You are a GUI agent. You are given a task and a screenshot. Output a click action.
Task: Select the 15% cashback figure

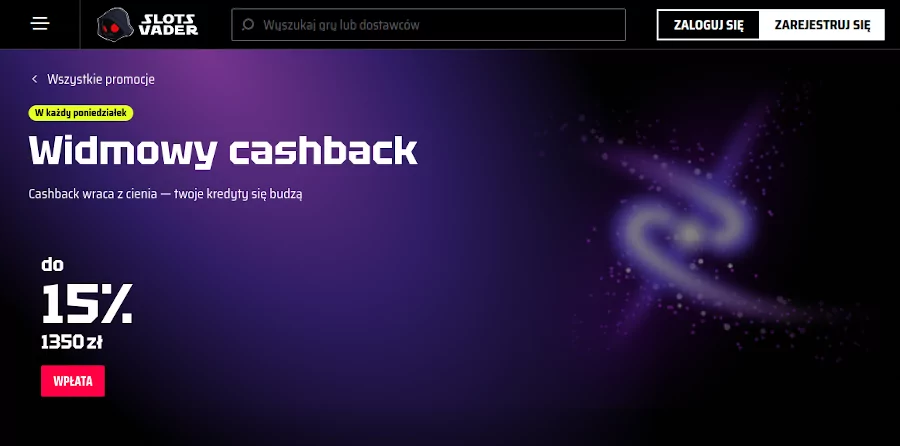(87, 304)
